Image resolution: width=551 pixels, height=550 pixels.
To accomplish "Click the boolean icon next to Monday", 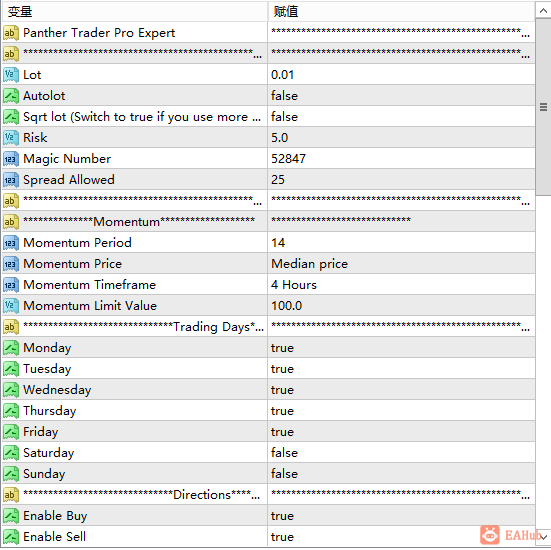I will [11, 348].
